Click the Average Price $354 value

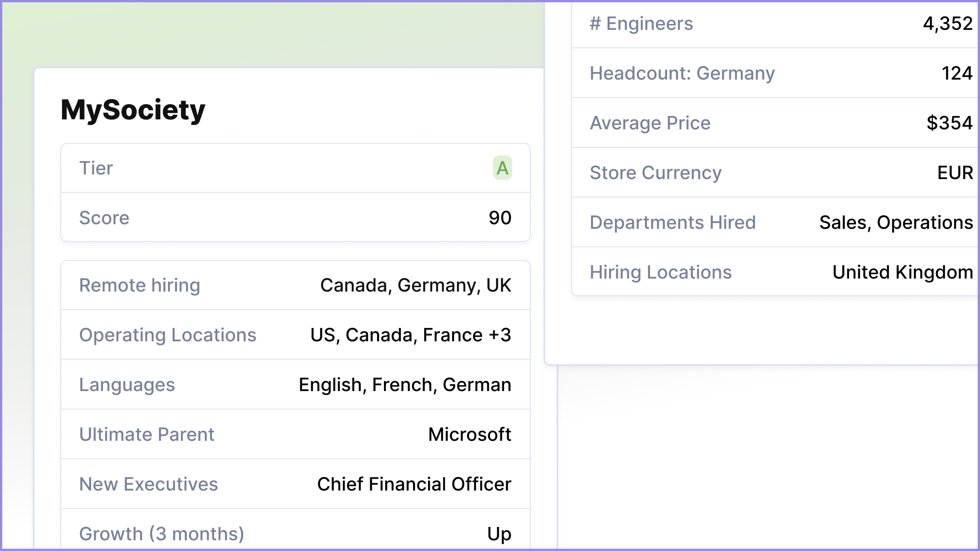coord(949,123)
